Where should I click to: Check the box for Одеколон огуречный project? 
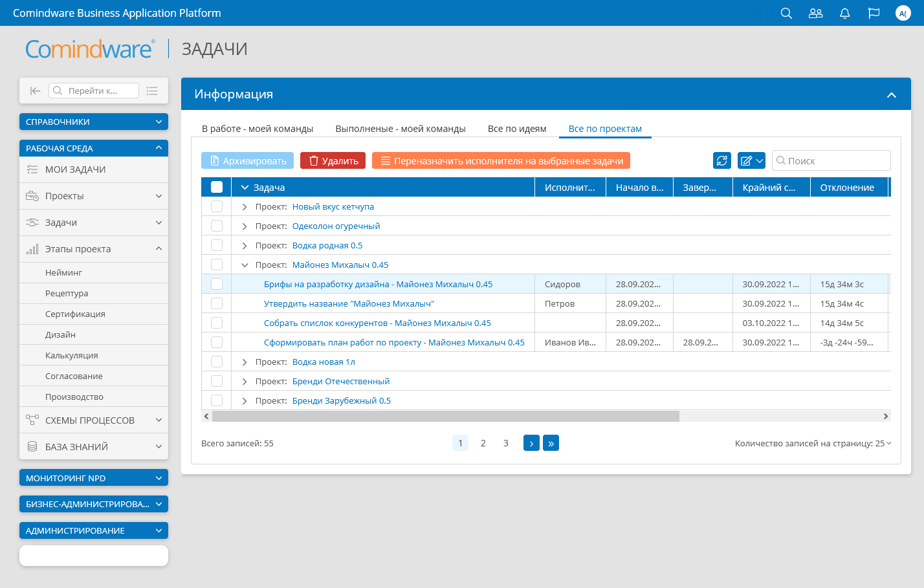(217, 226)
